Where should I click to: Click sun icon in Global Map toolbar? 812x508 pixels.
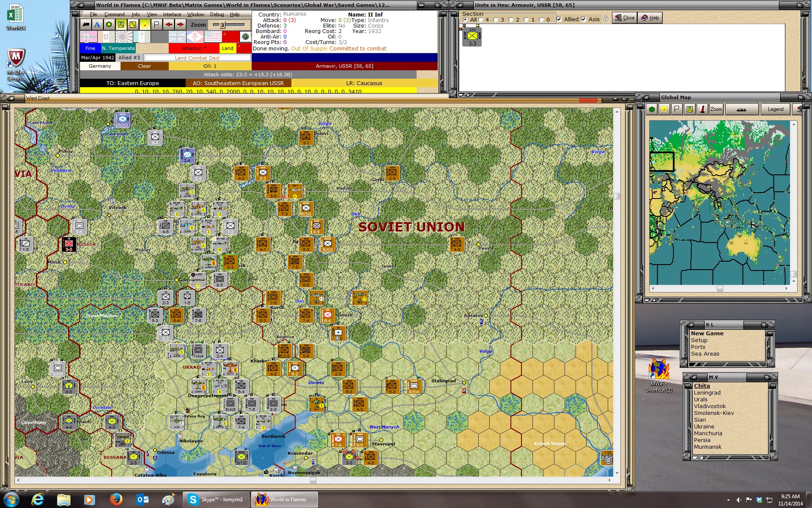tap(664, 109)
